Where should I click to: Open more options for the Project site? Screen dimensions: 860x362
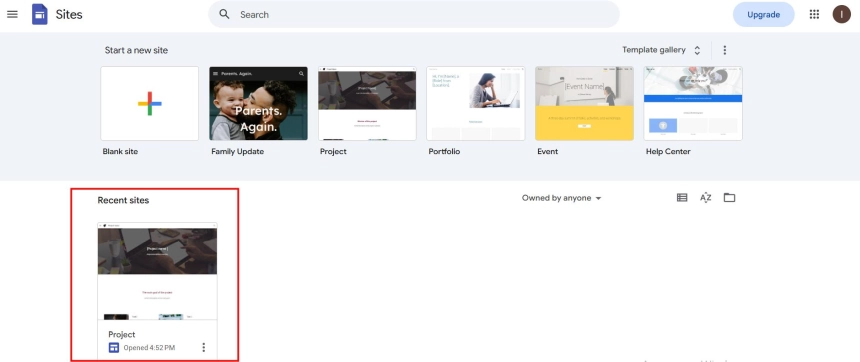(x=203, y=347)
